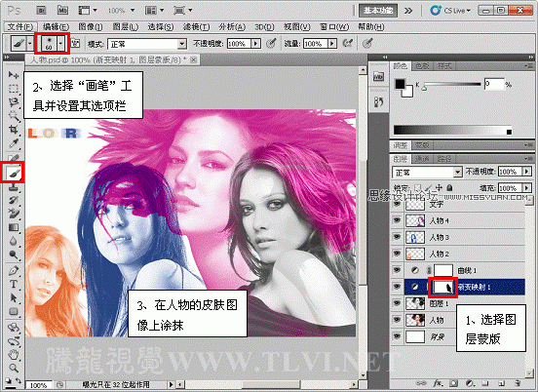Select the Horizontal Type tool
This screenshot has width=538, height=392.
coord(14,284)
